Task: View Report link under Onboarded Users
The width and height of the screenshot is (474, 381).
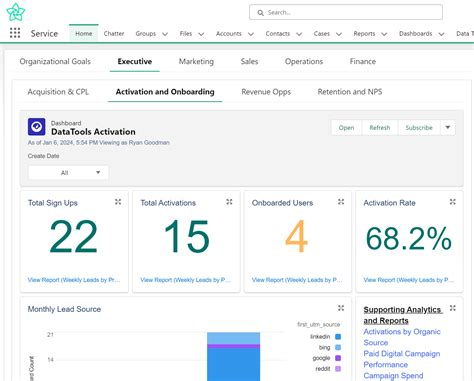Action: coord(297,280)
